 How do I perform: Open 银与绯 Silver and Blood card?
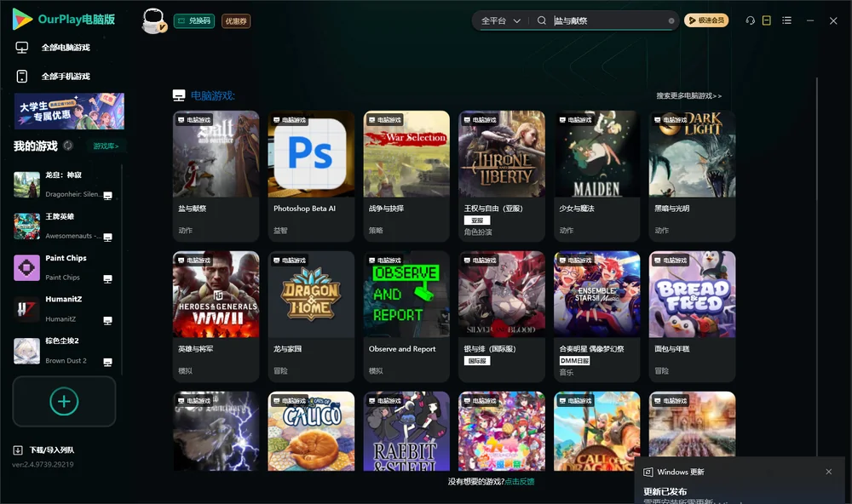click(x=502, y=317)
